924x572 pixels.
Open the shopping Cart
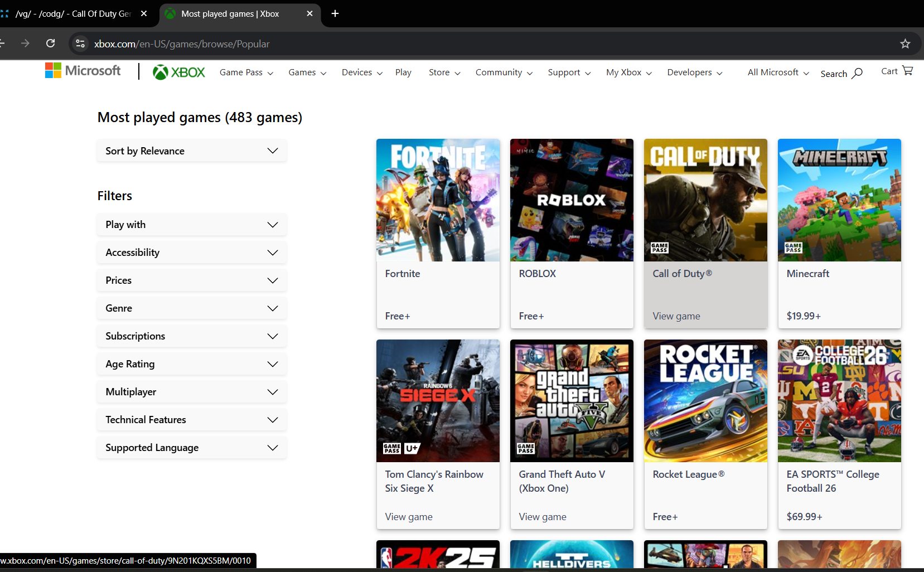897,71
